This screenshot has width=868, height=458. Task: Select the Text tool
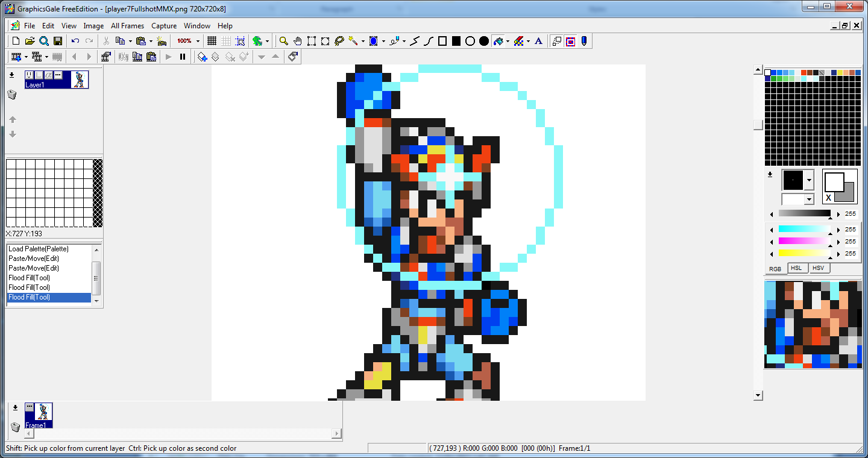click(x=539, y=41)
